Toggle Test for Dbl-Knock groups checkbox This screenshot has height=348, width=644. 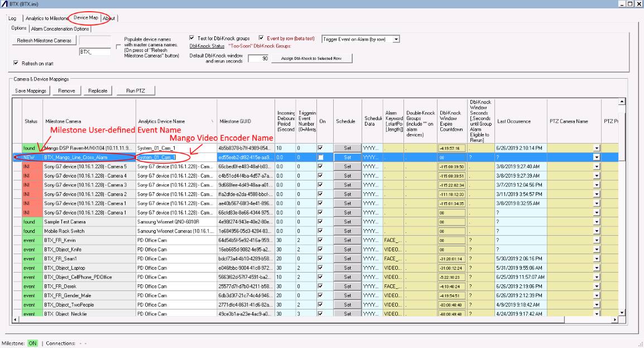coord(192,38)
